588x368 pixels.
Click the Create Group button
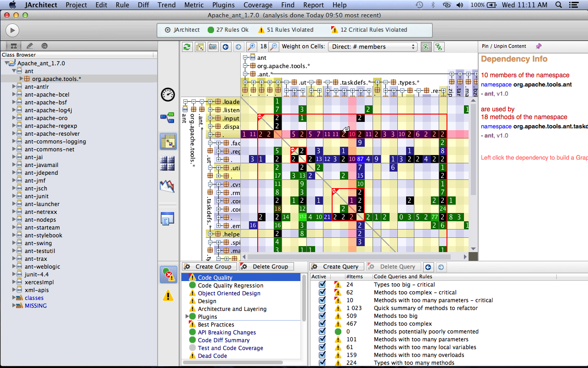point(209,266)
